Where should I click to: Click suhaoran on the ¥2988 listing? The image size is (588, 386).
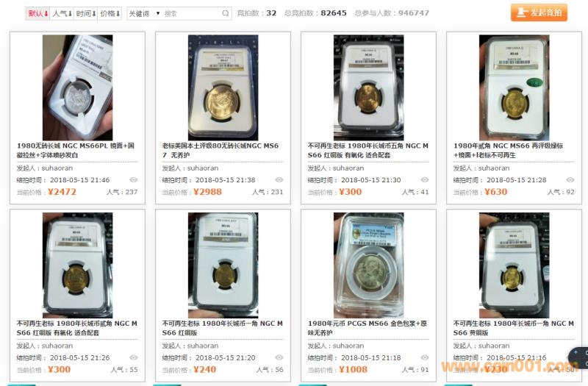click(203, 168)
